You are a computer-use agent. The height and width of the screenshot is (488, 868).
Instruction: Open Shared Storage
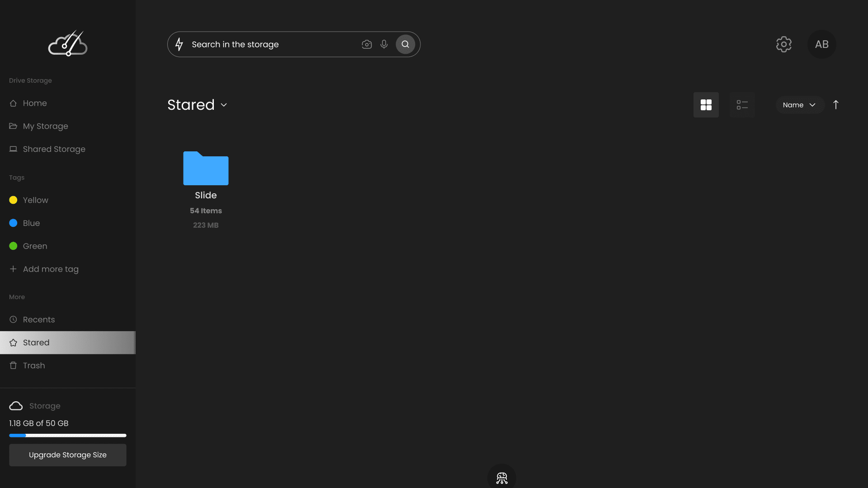pyautogui.click(x=68, y=149)
